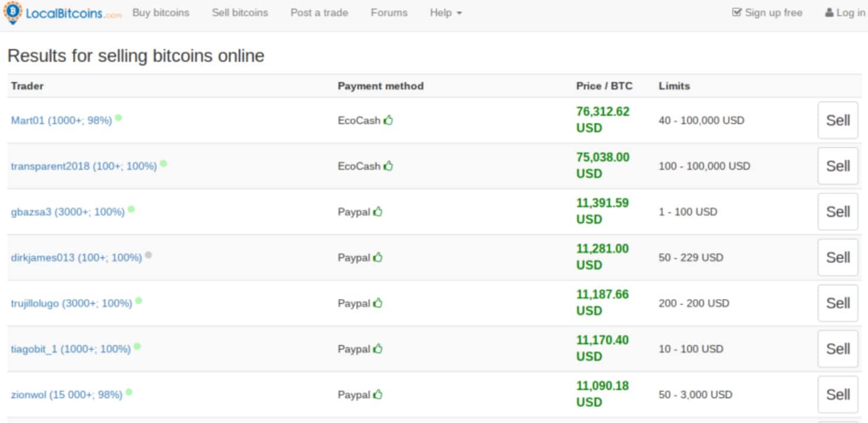Click the limits text 40 - 100,000 USD
This screenshot has height=423, width=868.
click(701, 120)
